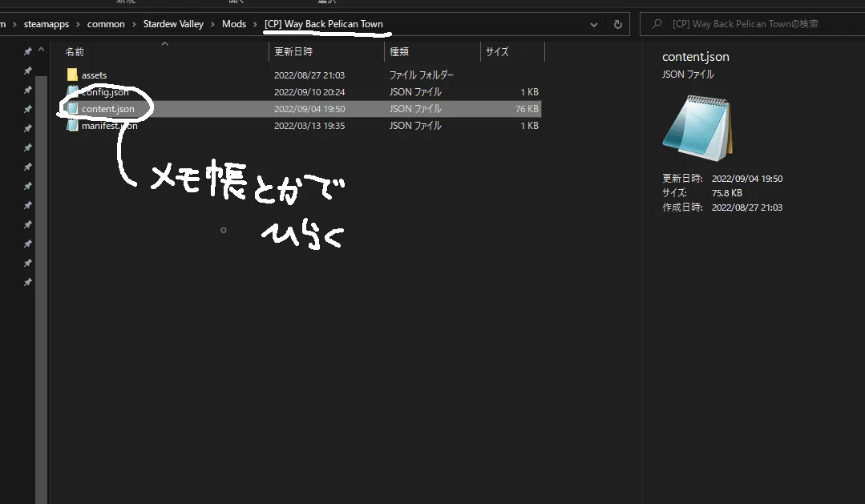865x504 pixels.
Task: Navigate to steamapps in the breadcrumb
Action: [x=46, y=24]
